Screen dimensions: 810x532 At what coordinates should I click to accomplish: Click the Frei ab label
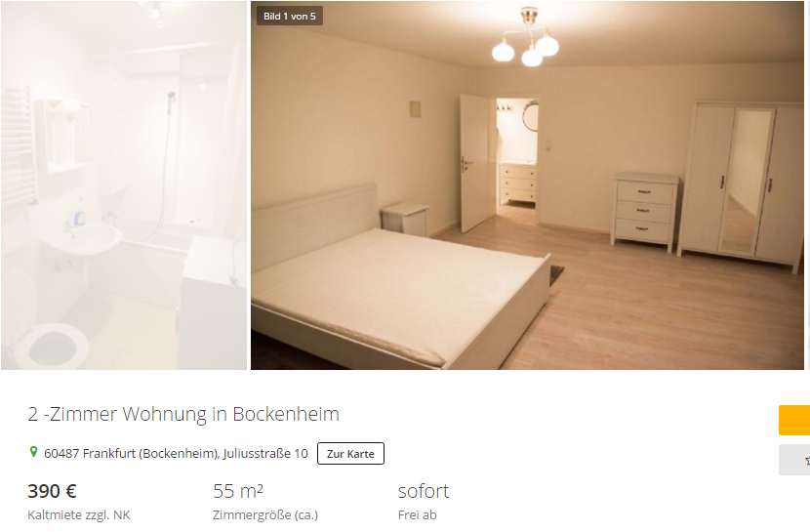418,515
